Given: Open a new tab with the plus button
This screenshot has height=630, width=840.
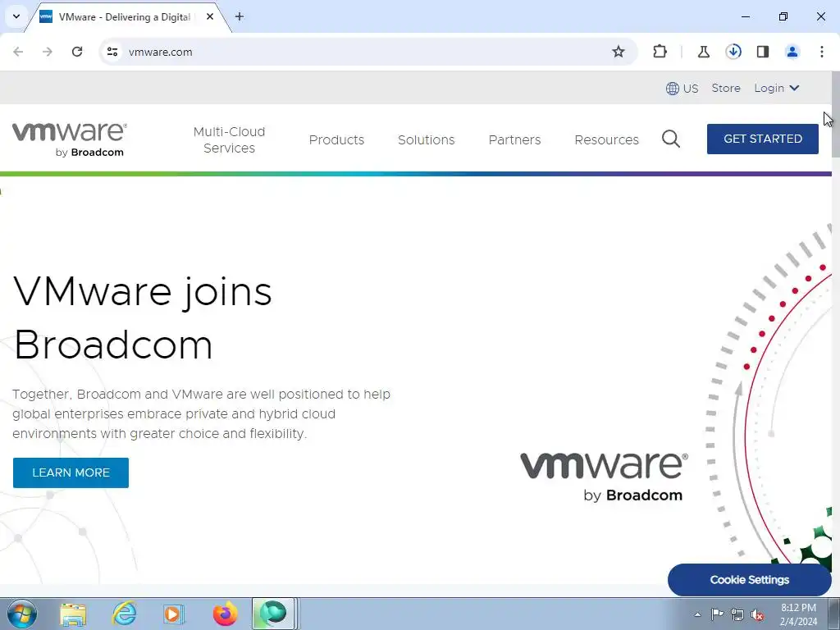Looking at the screenshot, I should pyautogui.click(x=240, y=16).
